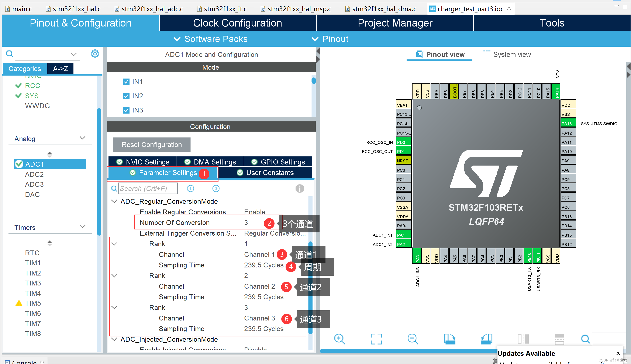The width and height of the screenshot is (631, 364).
Task: Click the Mode section scrollbar thumb
Action: pos(313,80)
